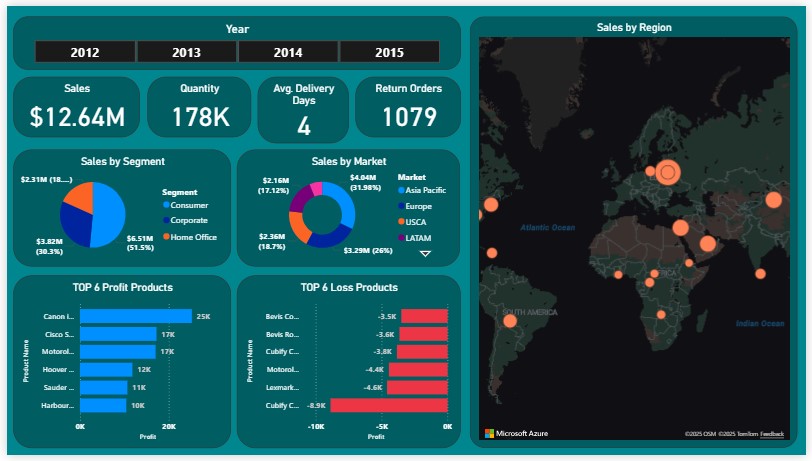812x461 pixels.
Task: Select the 2012 year slicer
Action: [85, 52]
